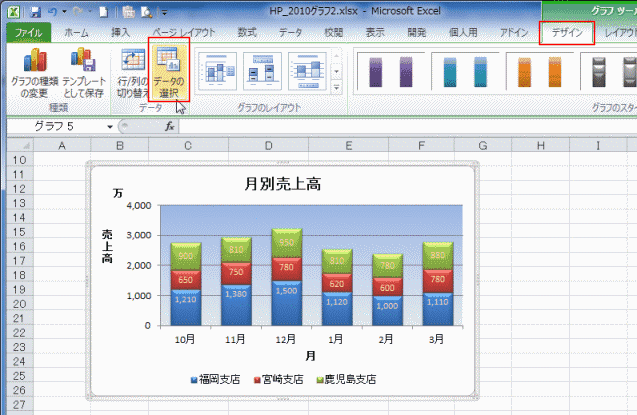Click the insert function fx button
This screenshot has width=637, height=415.
tap(169, 127)
